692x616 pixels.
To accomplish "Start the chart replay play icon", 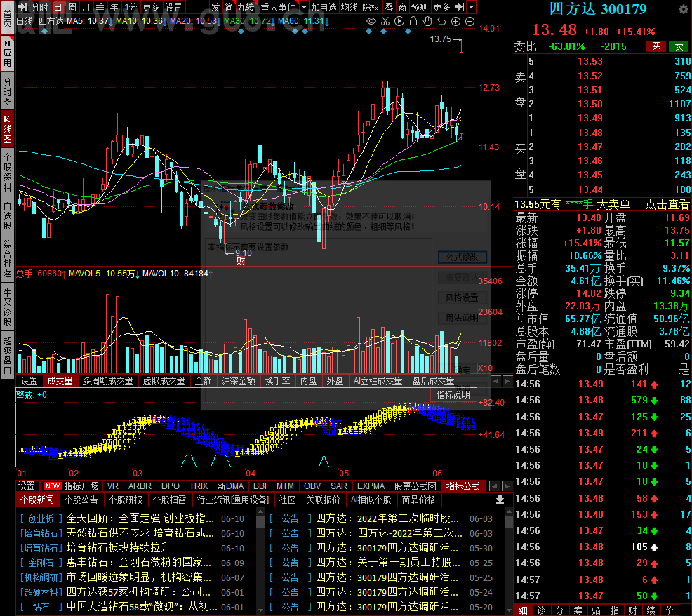I will [x=399, y=21].
